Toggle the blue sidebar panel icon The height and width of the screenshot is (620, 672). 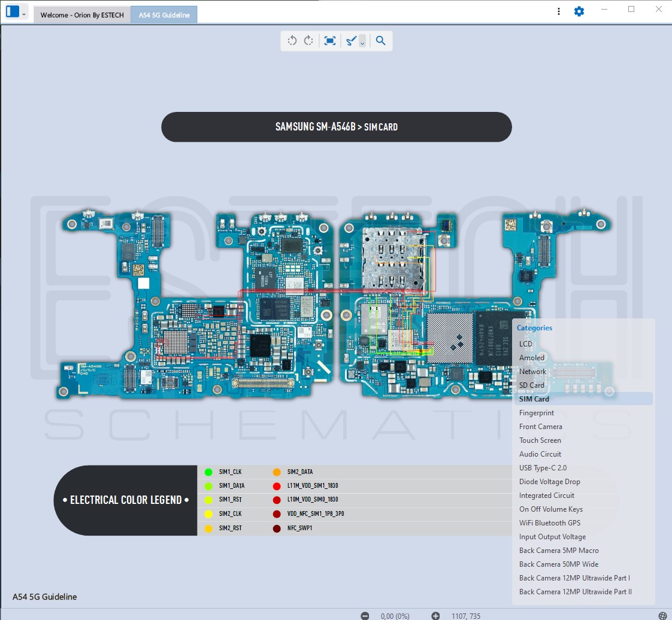(x=13, y=11)
